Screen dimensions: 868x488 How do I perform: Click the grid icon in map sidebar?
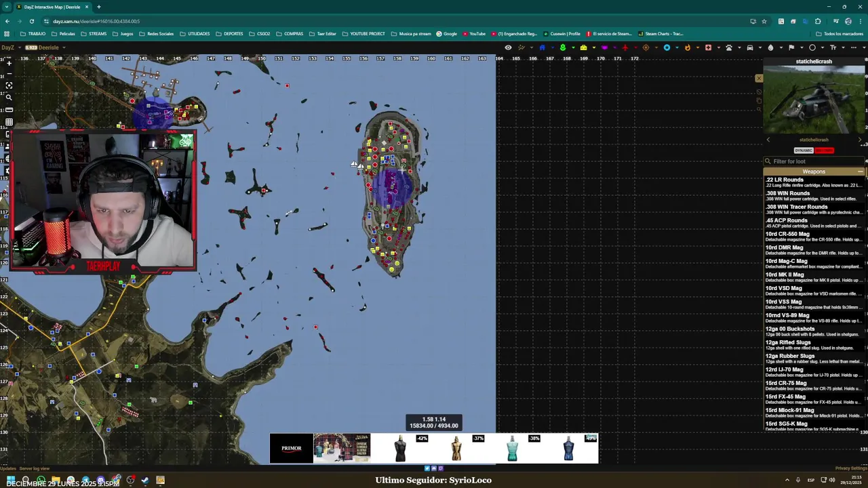click(9, 122)
